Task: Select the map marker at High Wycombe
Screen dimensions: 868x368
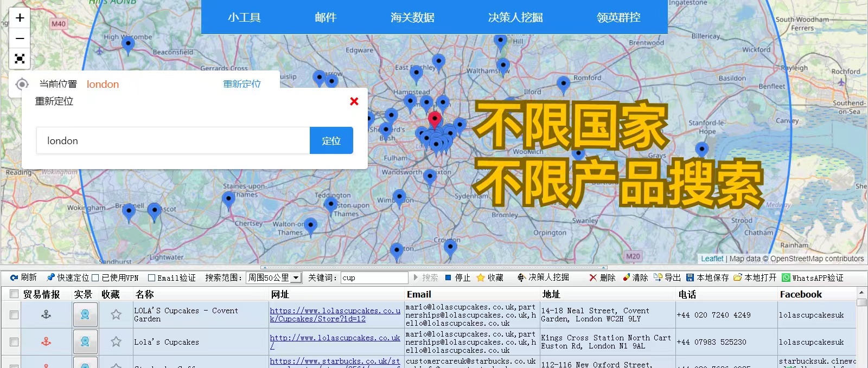Action: point(128,45)
